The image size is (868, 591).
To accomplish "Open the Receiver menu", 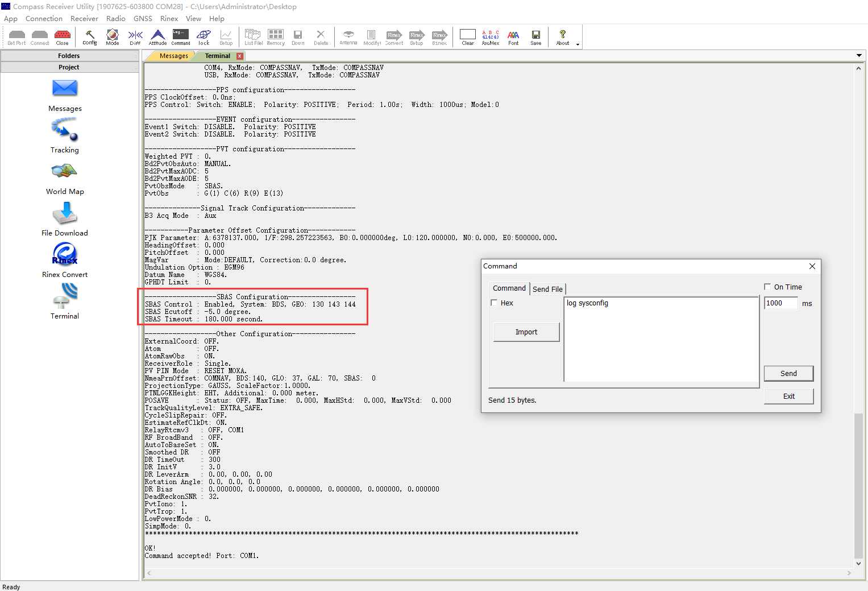I will point(84,19).
